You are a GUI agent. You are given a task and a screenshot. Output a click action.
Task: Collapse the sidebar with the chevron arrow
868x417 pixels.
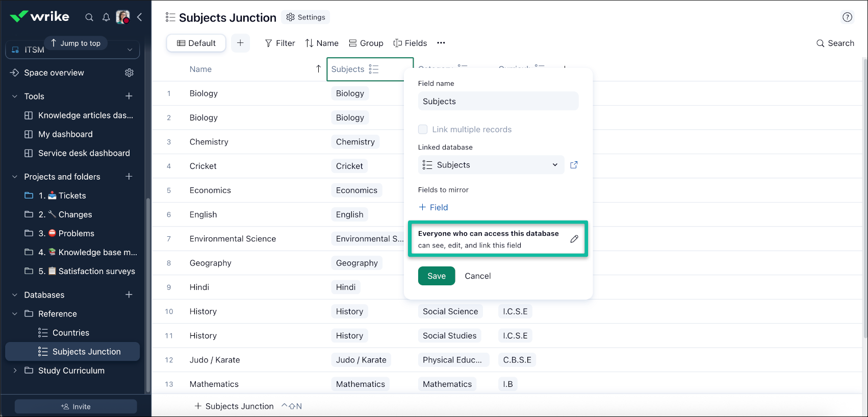[139, 17]
